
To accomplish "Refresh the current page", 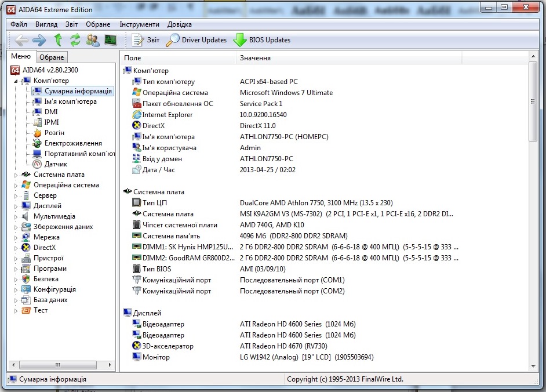I will [75, 40].
